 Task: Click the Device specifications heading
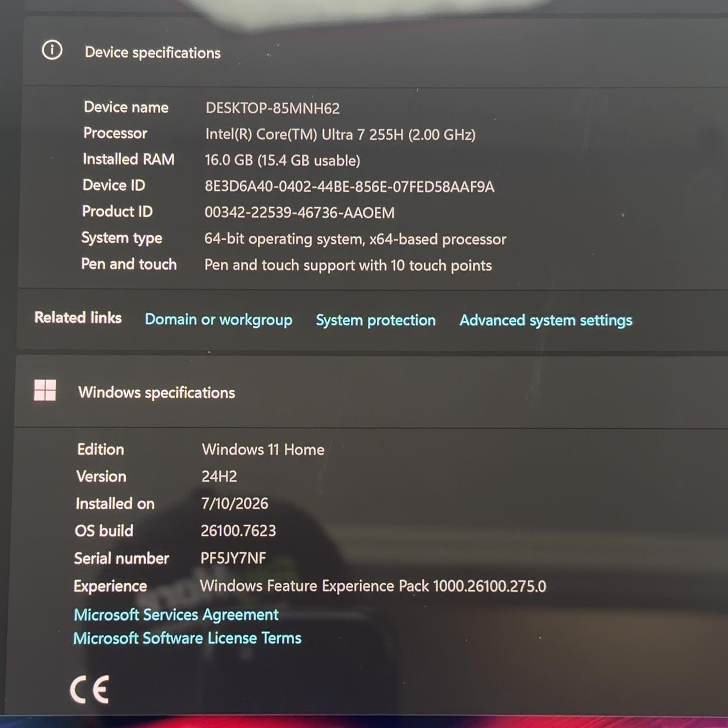153,52
